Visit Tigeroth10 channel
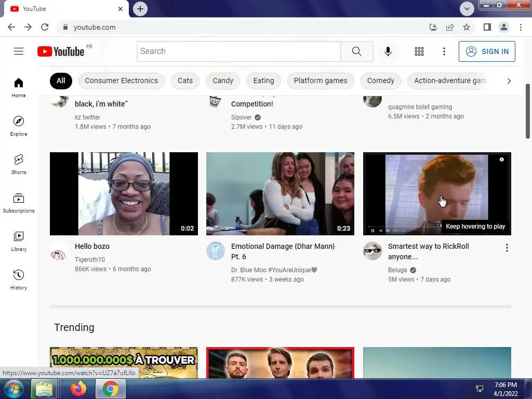532x399 pixels. coord(90,260)
